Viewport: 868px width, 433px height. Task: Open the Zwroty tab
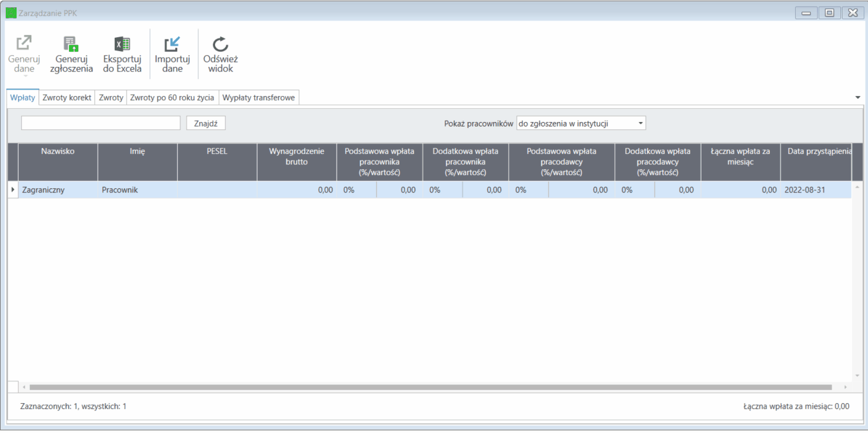[111, 97]
